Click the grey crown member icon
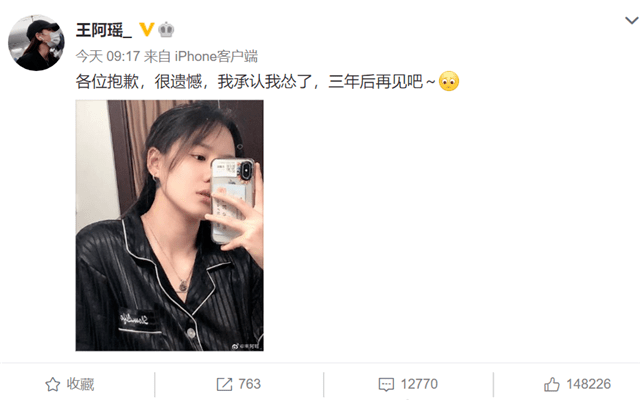The width and height of the screenshot is (640, 400). 166,29
